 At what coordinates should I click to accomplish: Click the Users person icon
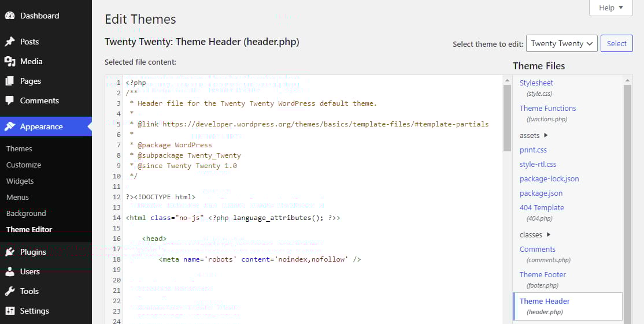tap(10, 271)
